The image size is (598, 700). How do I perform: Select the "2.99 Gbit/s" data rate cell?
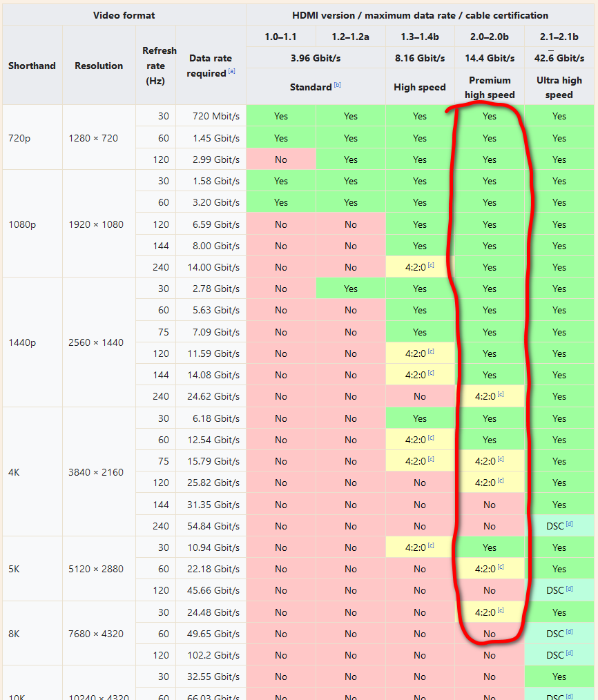tap(211, 159)
